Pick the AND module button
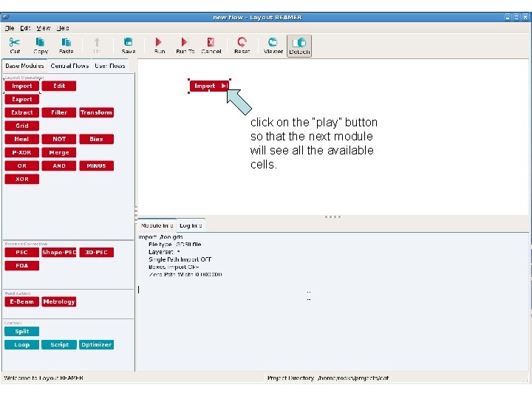This screenshot has width=532, height=399. point(59,166)
